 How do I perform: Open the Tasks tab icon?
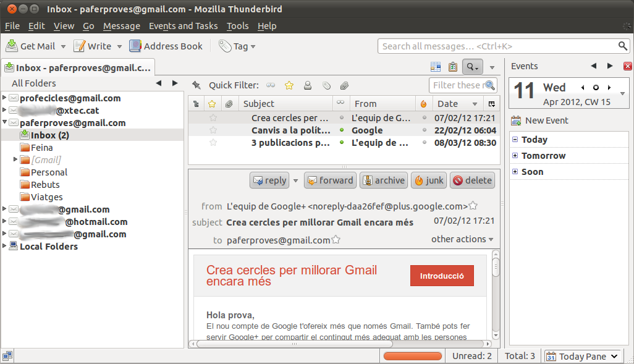tap(453, 67)
